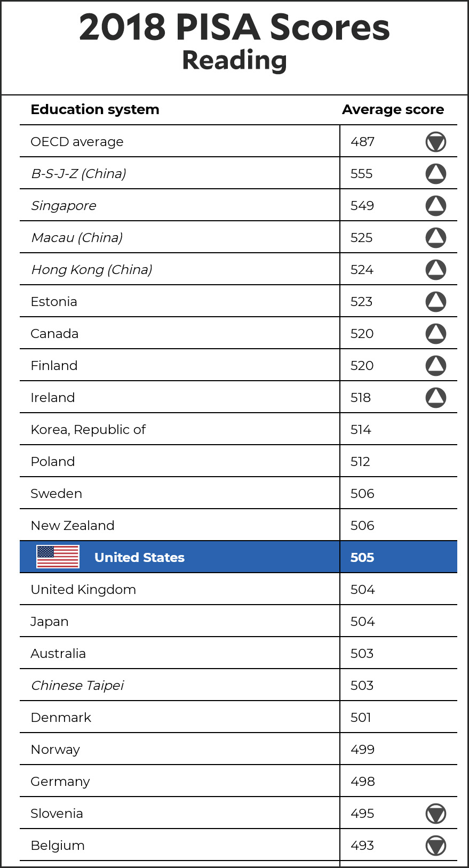The height and width of the screenshot is (868, 469).
Task: Click the United Kingdom entry
Action: 83,590
